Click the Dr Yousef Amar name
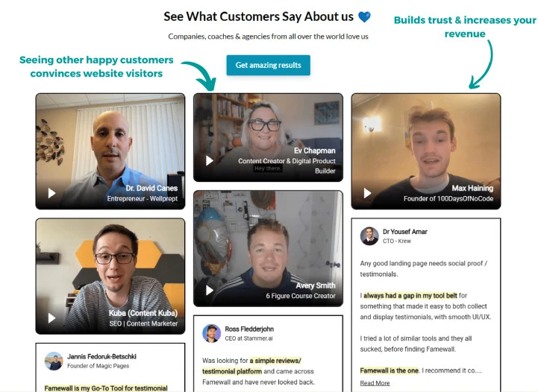 (x=405, y=232)
